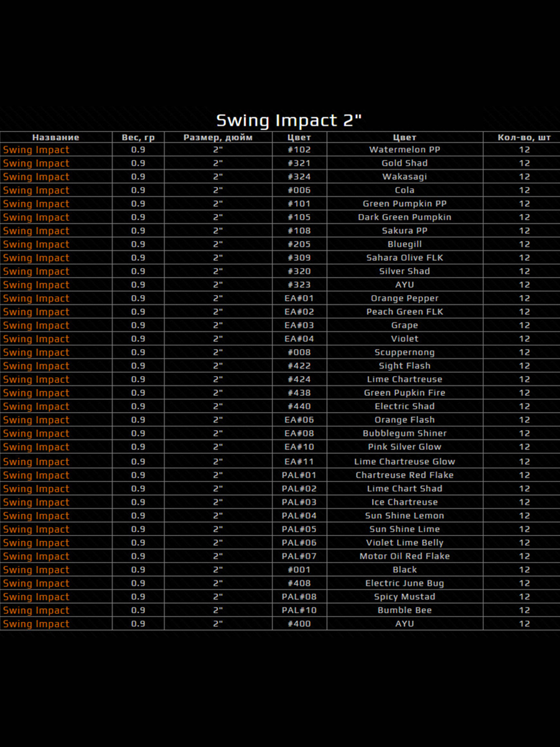Image resolution: width=560 pixels, height=747 pixels.
Task: Click the "#321" code cell
Action: click(x=299, y=163)
